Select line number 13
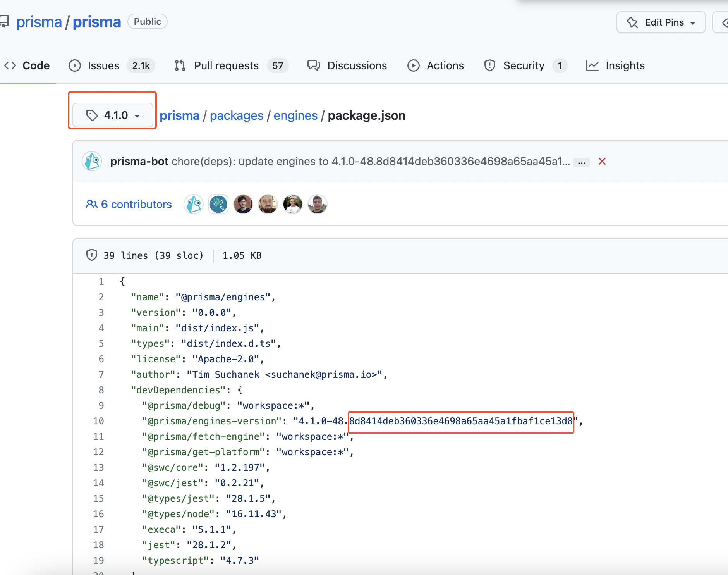The image size is (728, 575). (x=98, y=467)
